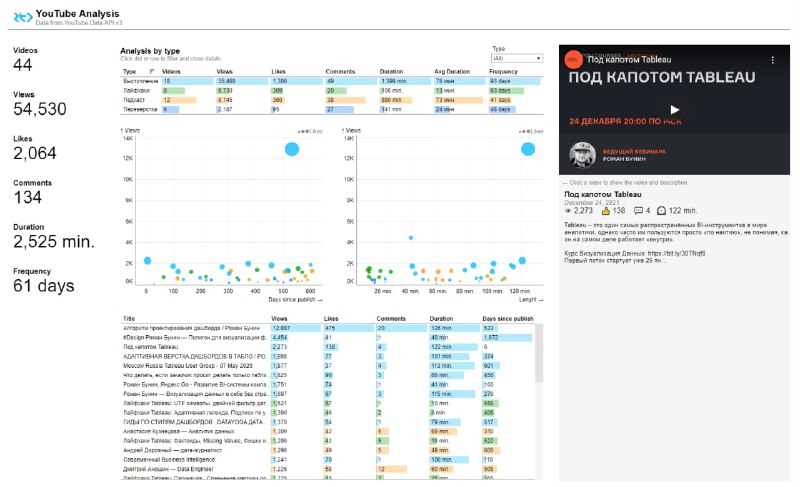Click the Под капотом Tableau heading under the video
The image size is (800, 487).
[x=603, y=194]
